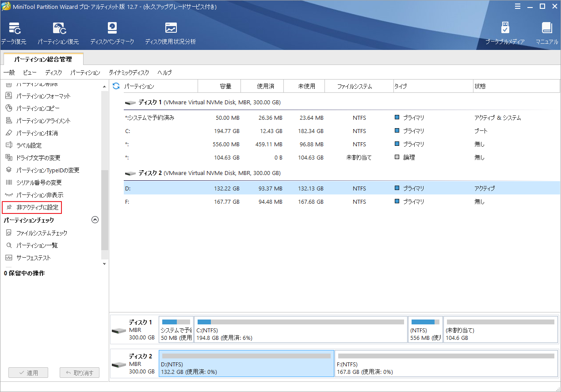Open the ダイナミックディスク menu

129,72
